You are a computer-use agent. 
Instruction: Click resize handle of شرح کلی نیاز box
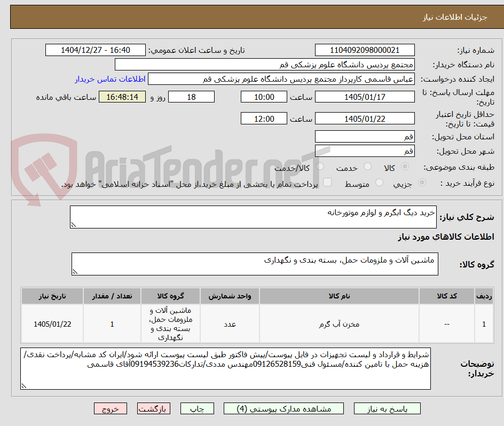(x=74, y=225)
